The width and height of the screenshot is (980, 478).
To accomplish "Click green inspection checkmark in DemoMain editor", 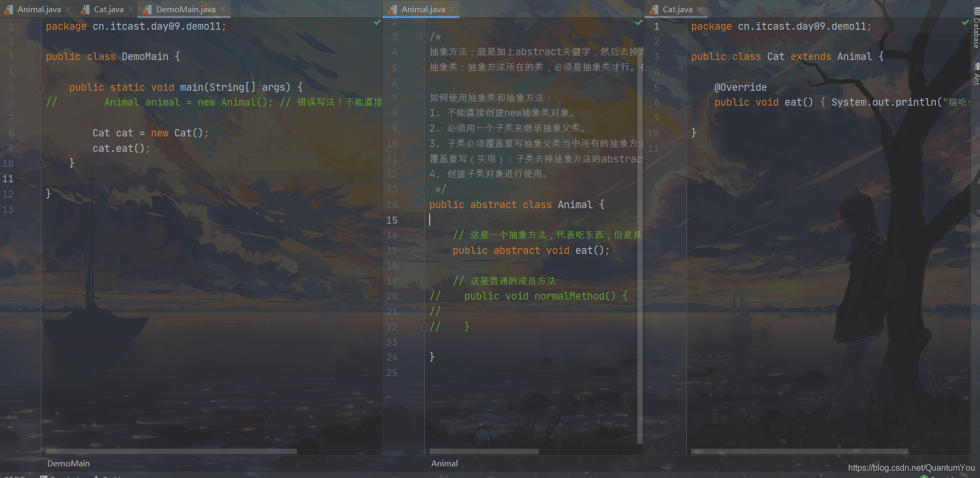I will click(377, 22).
